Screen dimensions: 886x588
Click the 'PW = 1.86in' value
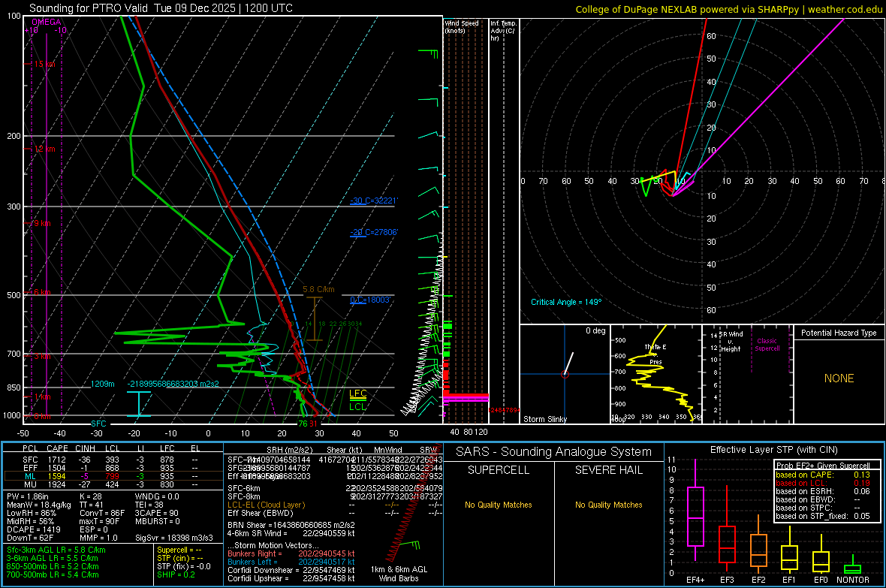28,496
